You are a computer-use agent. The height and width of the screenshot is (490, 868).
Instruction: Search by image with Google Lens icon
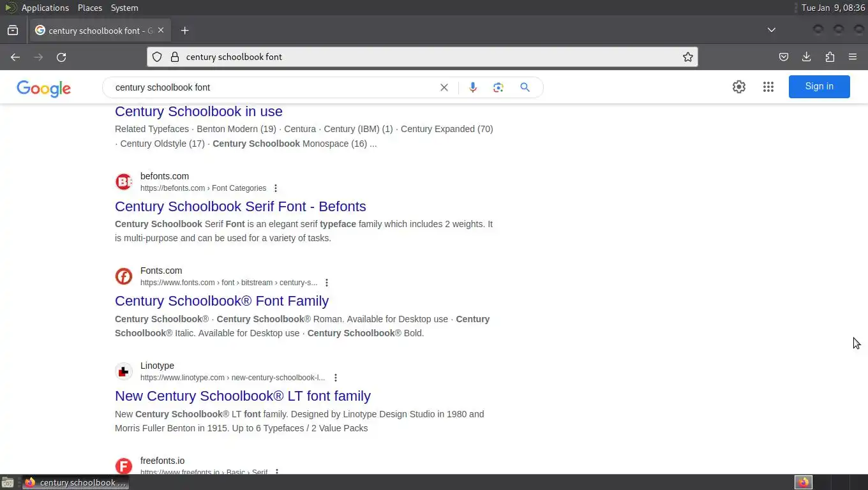coord(498,87)
